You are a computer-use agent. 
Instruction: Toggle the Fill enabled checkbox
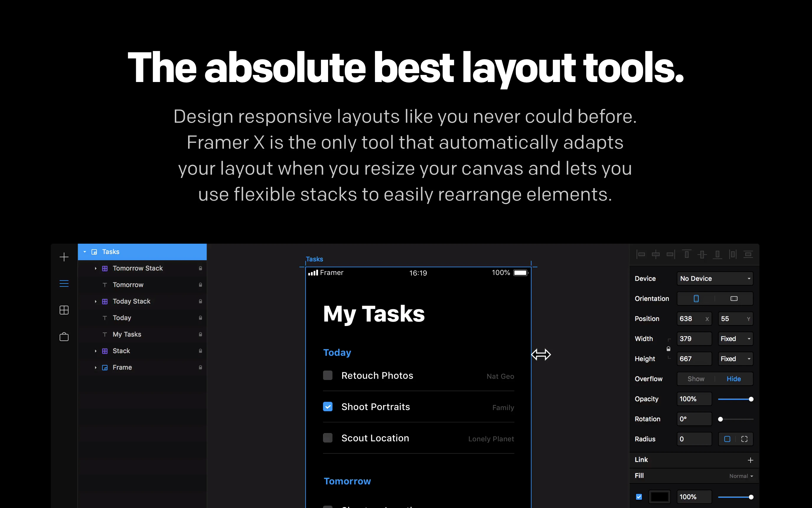tap(639, 496)
